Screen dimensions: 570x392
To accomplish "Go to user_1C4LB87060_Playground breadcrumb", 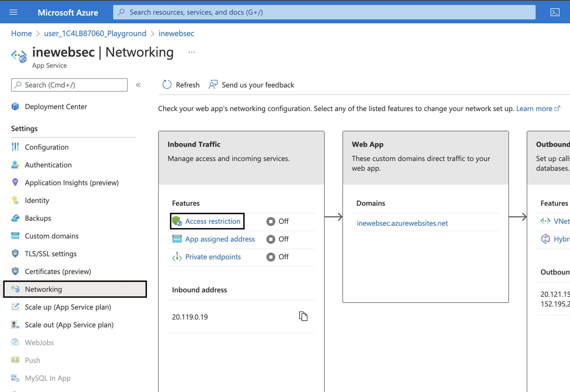I will (x=95, y=34).
